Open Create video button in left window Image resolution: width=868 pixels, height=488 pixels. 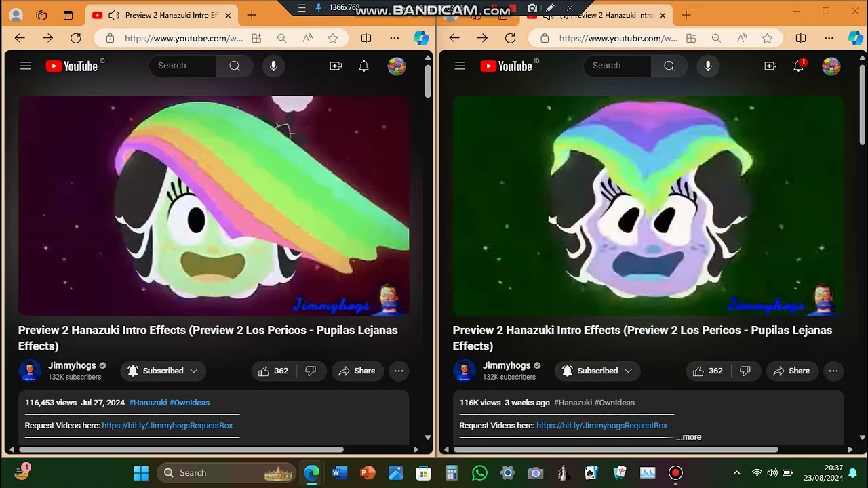point(336,66)
